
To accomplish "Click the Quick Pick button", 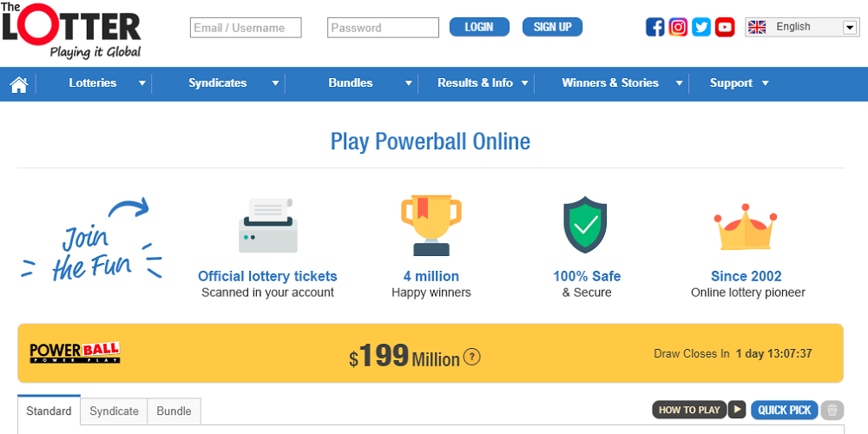I will (784, 410).
